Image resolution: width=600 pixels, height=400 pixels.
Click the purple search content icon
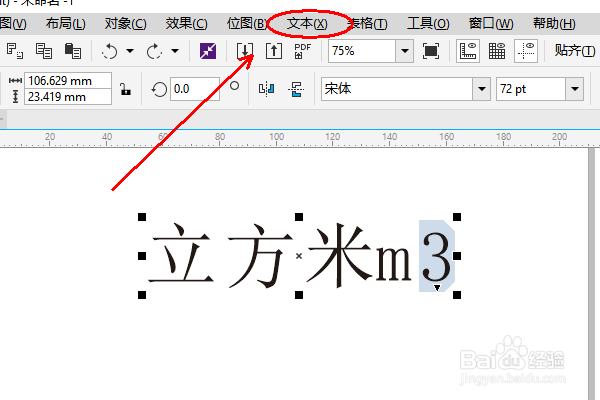(208, 51)
